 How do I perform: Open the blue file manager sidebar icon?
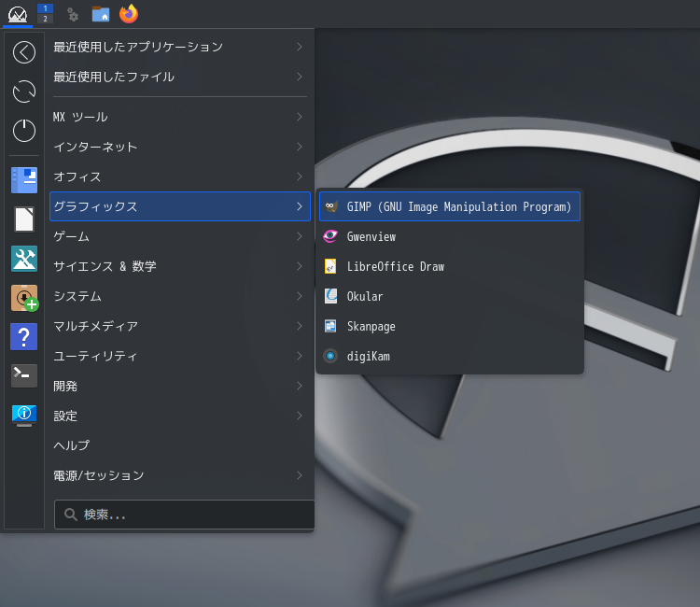tap(24, 180)
